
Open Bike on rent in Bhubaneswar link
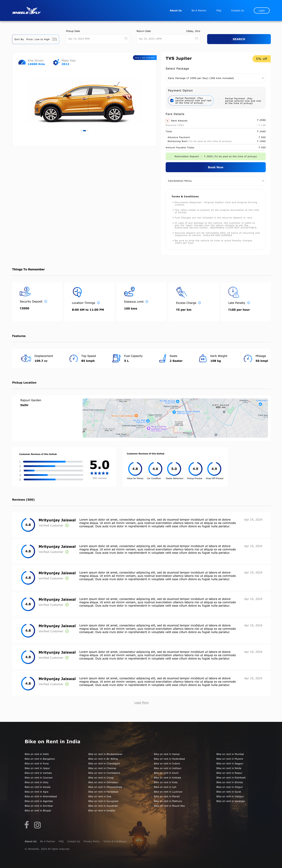coord(105,754)
